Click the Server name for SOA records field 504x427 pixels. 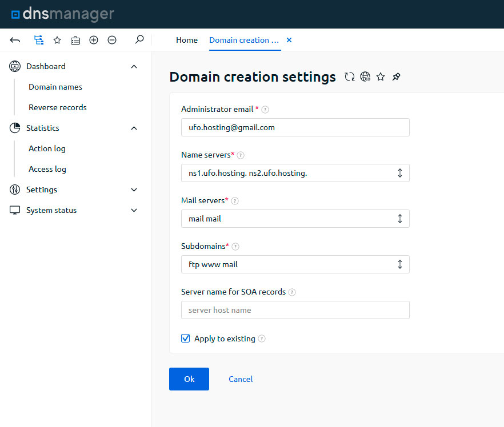(295, 310)
